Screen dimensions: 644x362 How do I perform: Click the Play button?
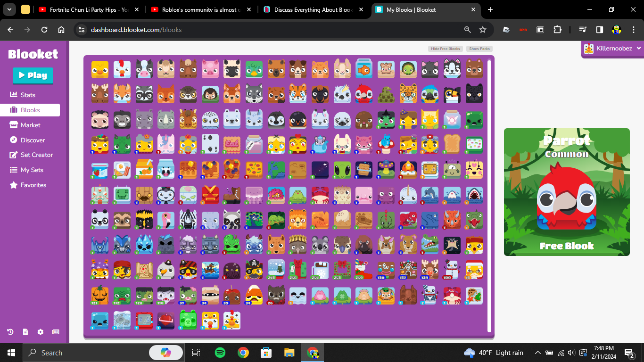[33, 75]
